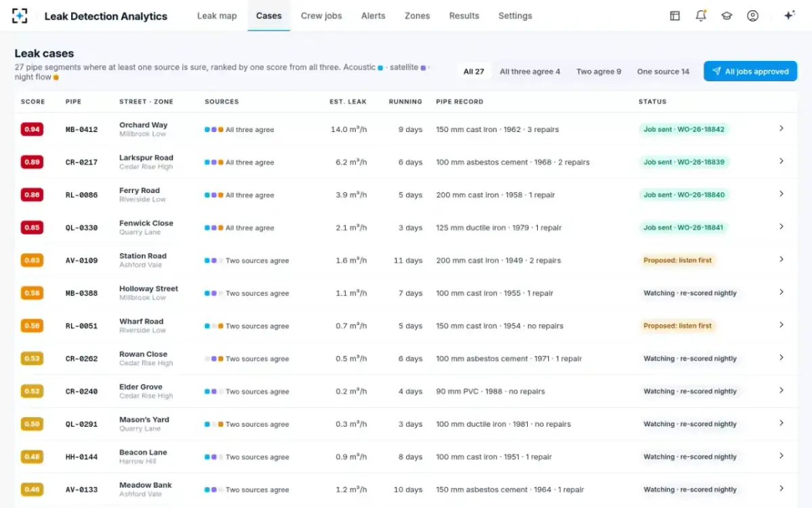
Task: Filter by One source 14
Action: pyautogui.click(x=663, y=71)
